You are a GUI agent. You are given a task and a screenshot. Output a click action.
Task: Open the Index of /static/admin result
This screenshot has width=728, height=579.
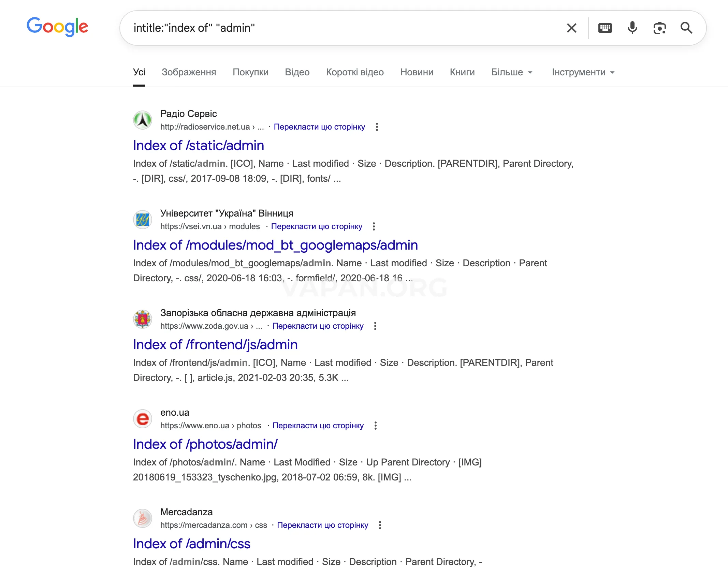(199, 146)
